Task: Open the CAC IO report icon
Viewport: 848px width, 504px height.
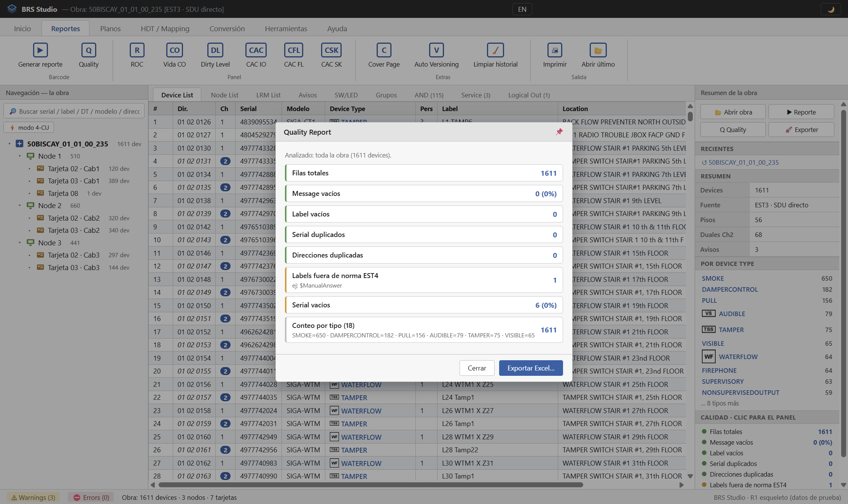Action: [256, 50]
